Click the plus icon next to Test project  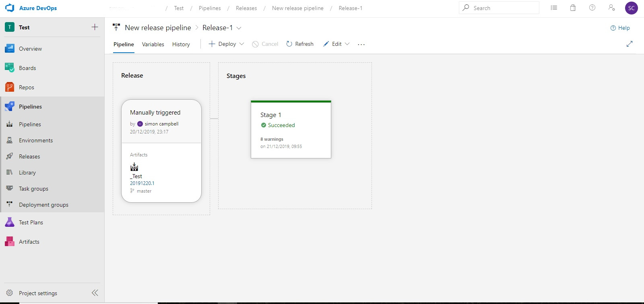click(95, 27)
